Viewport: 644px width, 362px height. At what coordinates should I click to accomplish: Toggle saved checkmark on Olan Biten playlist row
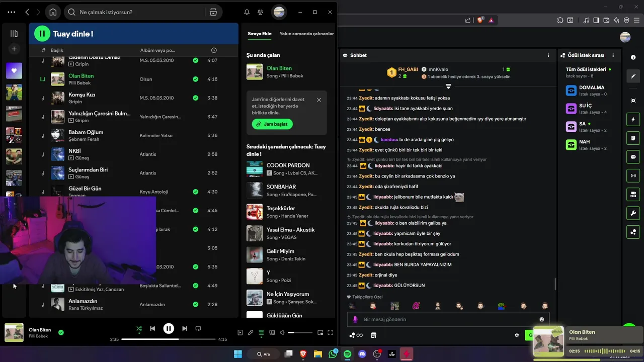196,79
